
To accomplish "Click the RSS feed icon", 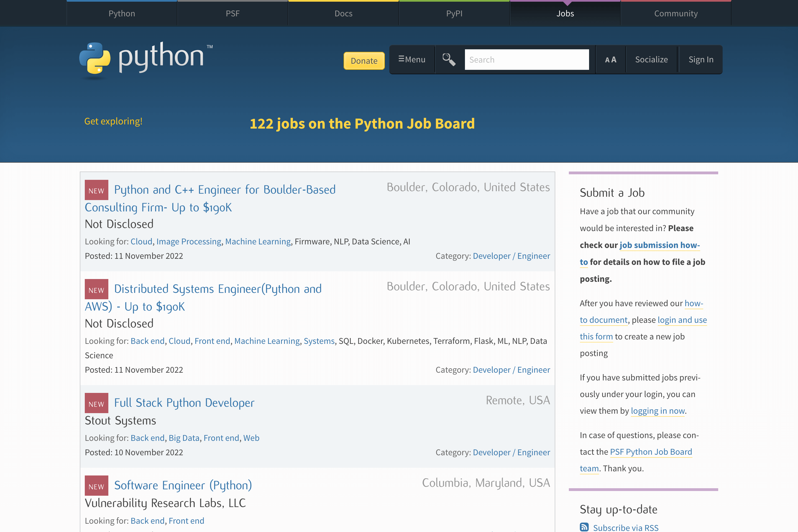I will 584,527.
